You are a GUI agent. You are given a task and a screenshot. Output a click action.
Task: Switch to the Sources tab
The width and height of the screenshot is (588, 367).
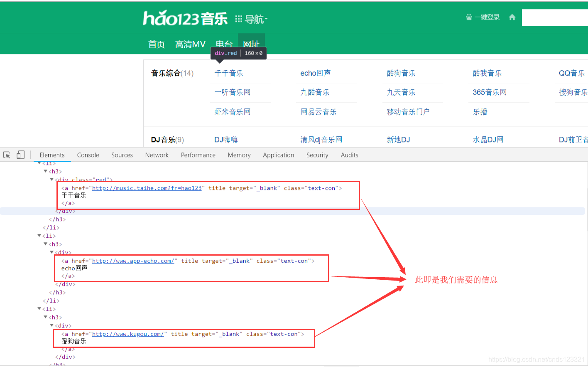(122, 155)
